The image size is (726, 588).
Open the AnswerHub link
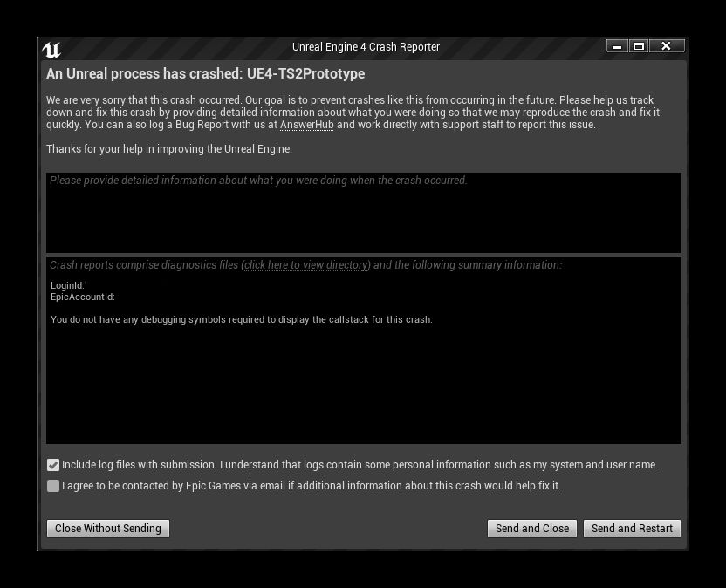(x=306, y=125)
